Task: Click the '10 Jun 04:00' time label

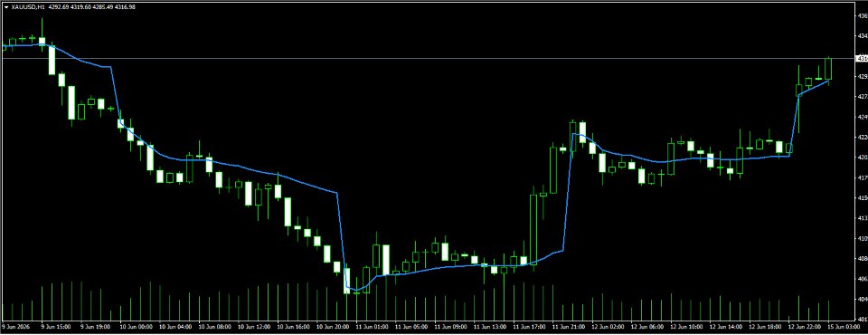Action: click(175, 327)
